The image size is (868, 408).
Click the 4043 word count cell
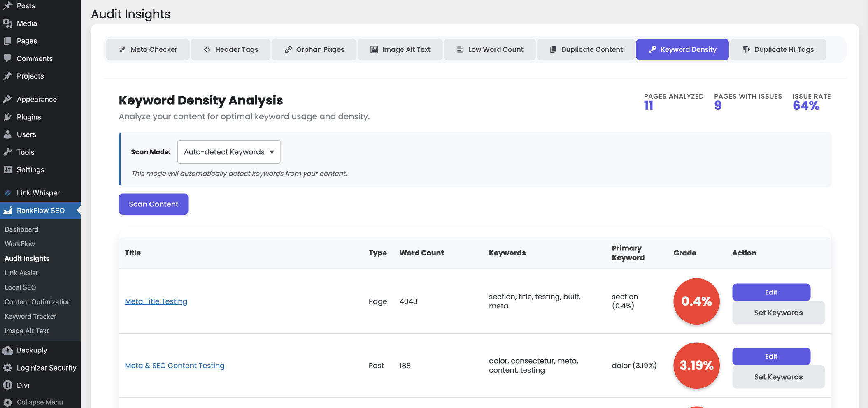pos(408,301)
